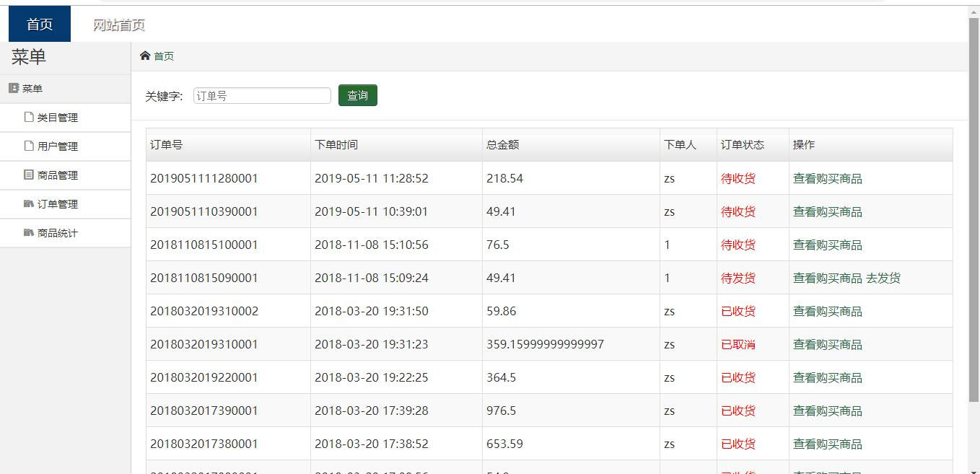Click 去发货 for order 201811081509​0001

pyautogui.click(x=883, y=278)
